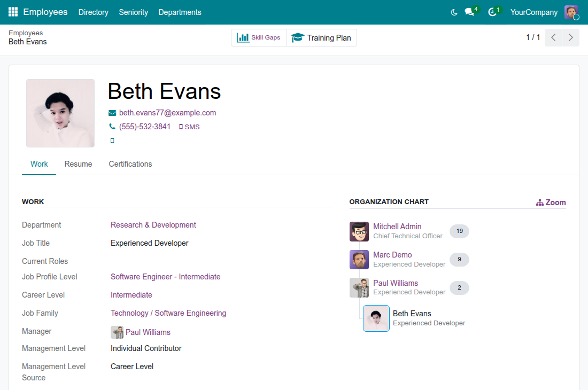
Task: Click the Beth Evans name heading
Action: click(x=164, y=91)
